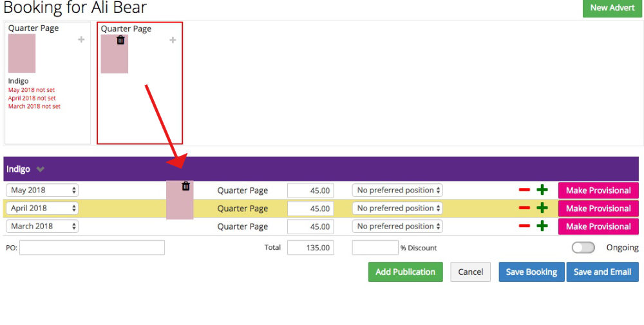Click the PO input field
This screenshot has height=325, width=644.
pyautogui.click(x=92, y=247)
